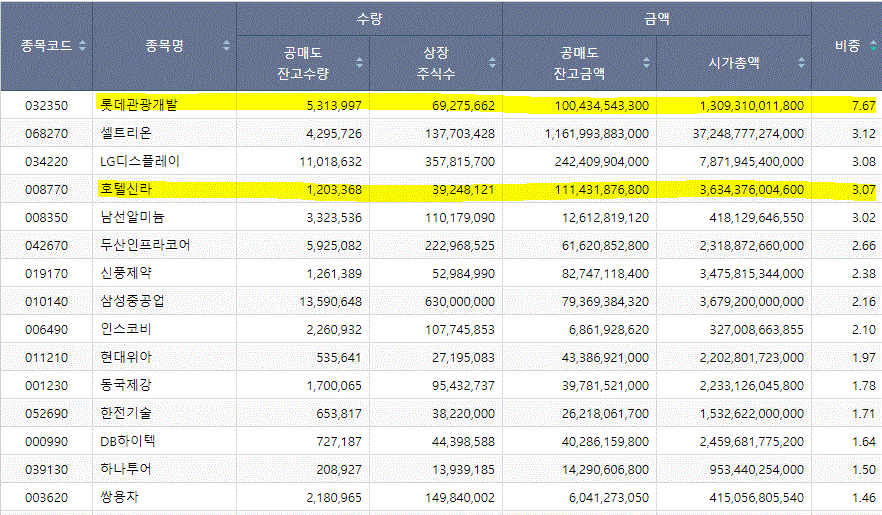Image resolution: width=882 pixels, height=515 pixels.
Task: Click stock code 042670
Action: pos(46,246)
